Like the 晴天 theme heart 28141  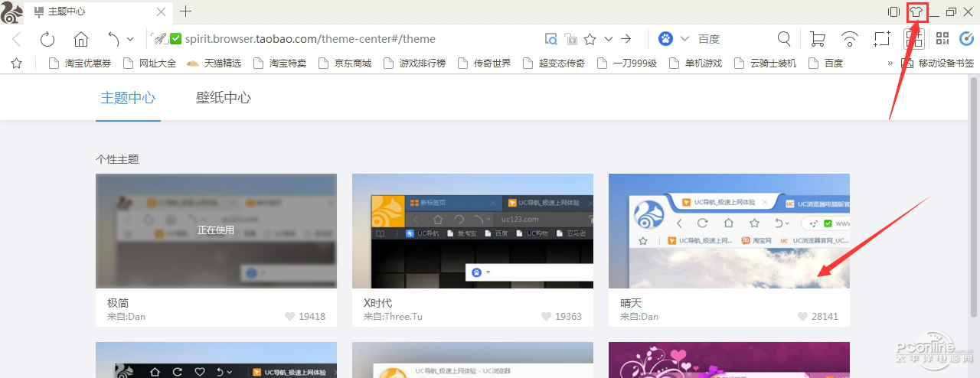click(x=802, y=316)
